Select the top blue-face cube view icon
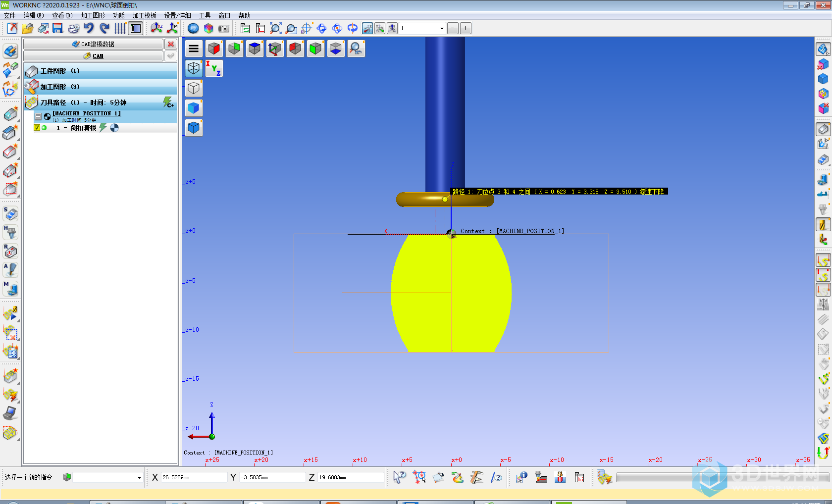The width and height of the screenshot is (832, 504). pyautogui.click(x=255, y=49)
